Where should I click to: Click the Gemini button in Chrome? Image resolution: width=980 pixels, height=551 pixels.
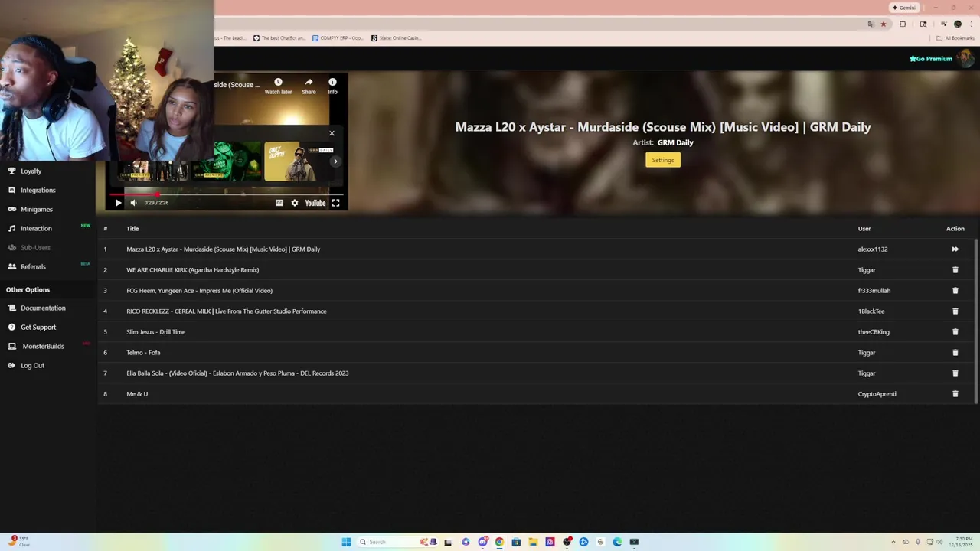pyautogui.click(x=904, y=8)
